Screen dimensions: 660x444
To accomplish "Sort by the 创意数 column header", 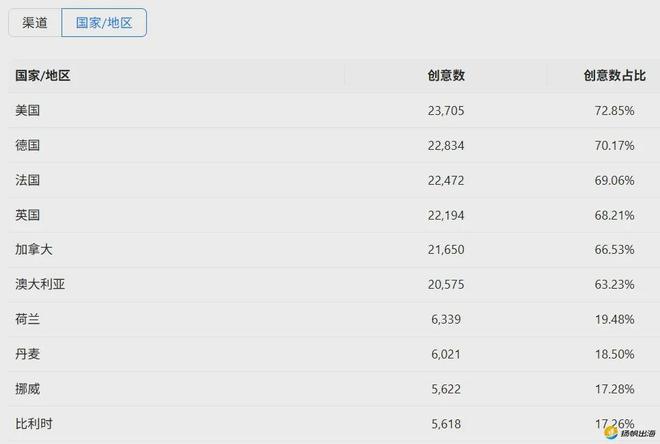I will click(446, 76).
